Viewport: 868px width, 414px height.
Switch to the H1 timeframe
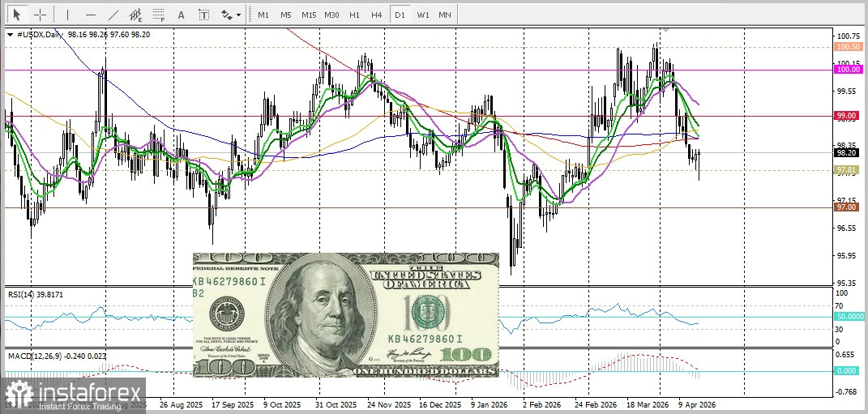pyautogui.click(x=354, y=15)
